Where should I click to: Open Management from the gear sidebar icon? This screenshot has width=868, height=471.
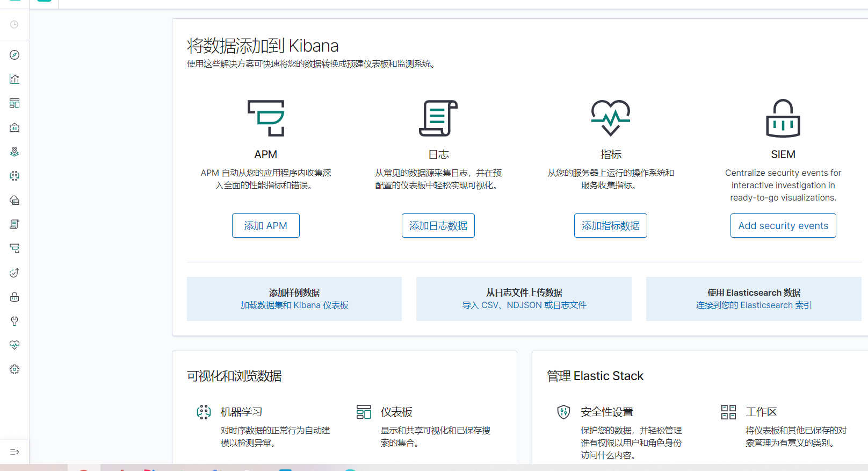click(x=15, y=369)
